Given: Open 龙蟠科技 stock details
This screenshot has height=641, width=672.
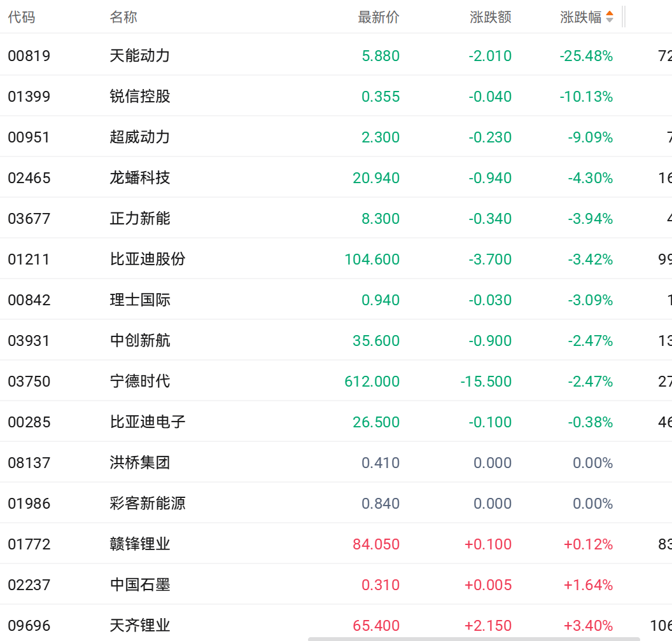Looking at the screenshot, I should 140,178.
